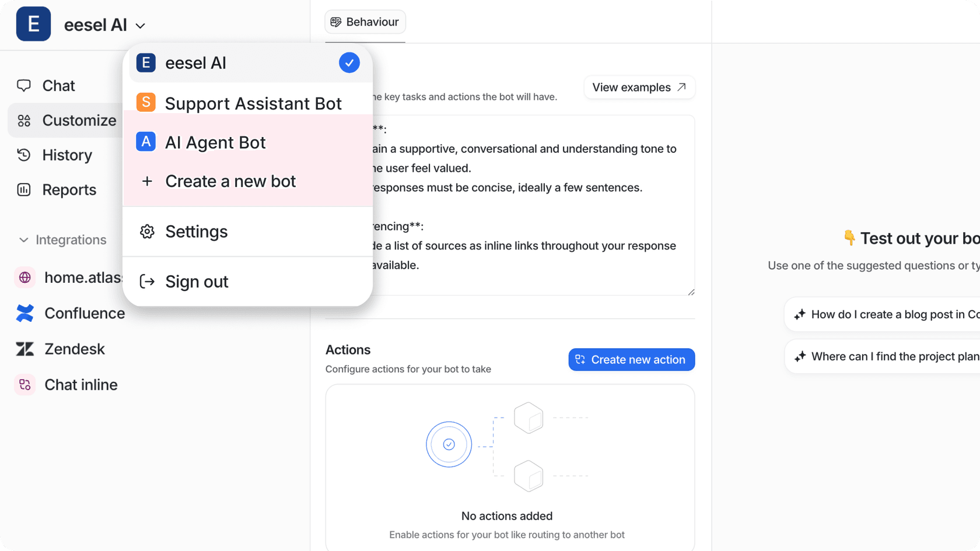Click sparkle icon on project plan suggestion
Screen dimensions: 980x551
pyautogui.click(x=800, y=356)
